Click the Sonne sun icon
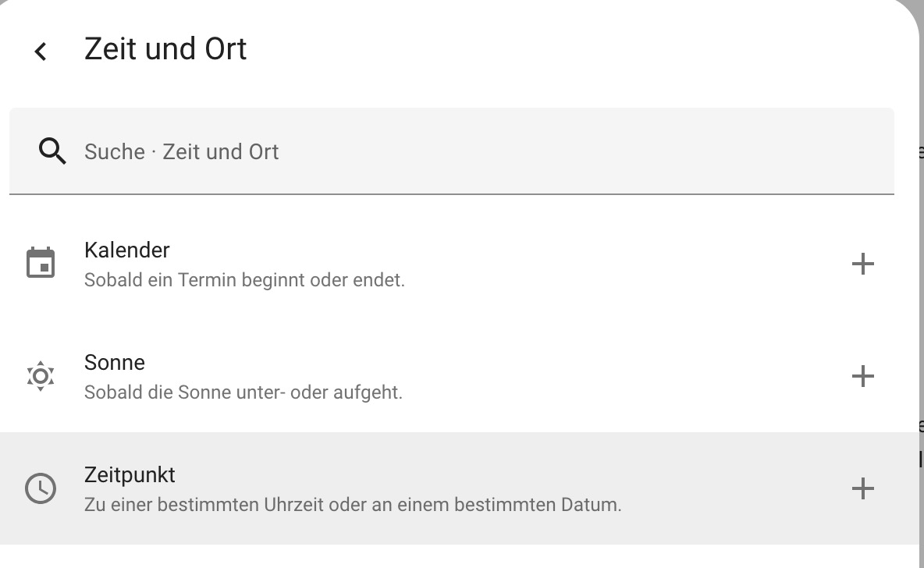The height and width of the screenshot is (568, 924). [x=41, y=376]
